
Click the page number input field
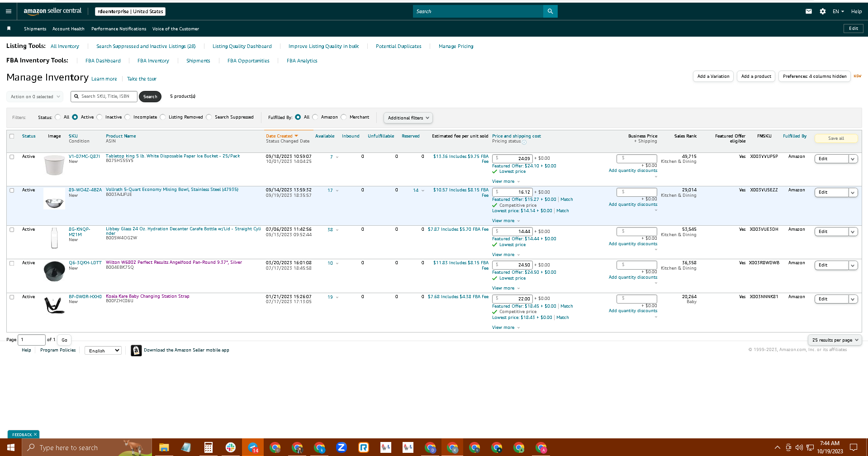pyautogui.click(x=32, y=340)
